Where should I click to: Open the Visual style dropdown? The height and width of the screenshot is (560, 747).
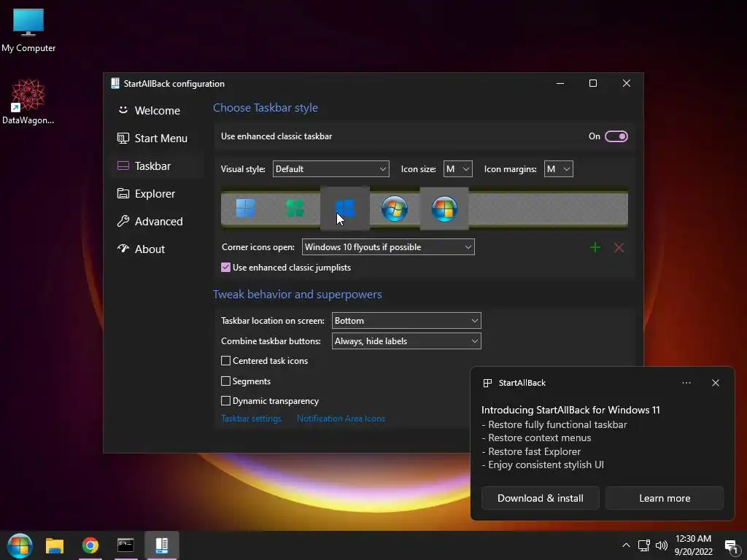[x=330, y=169]
